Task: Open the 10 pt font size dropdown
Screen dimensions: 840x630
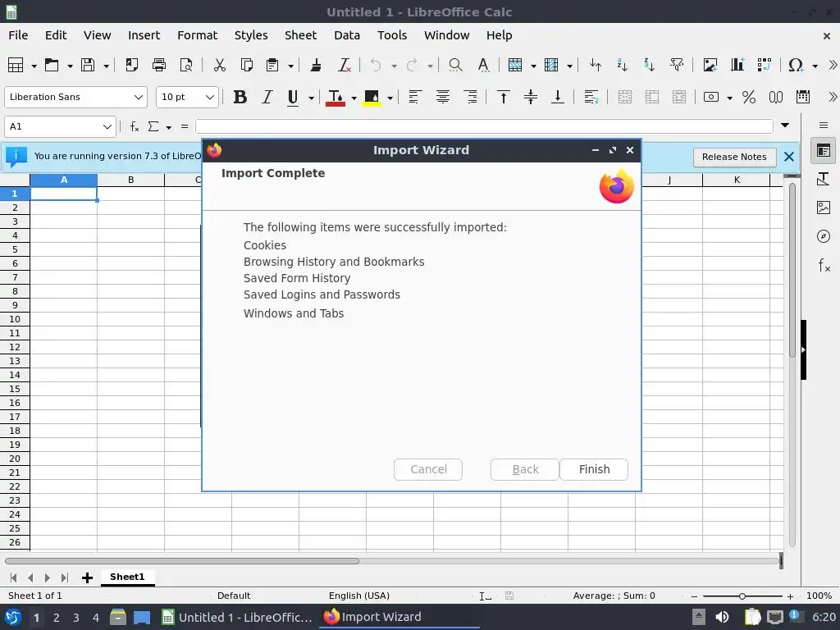Action: pyautogui.click(x=209, y=97)
